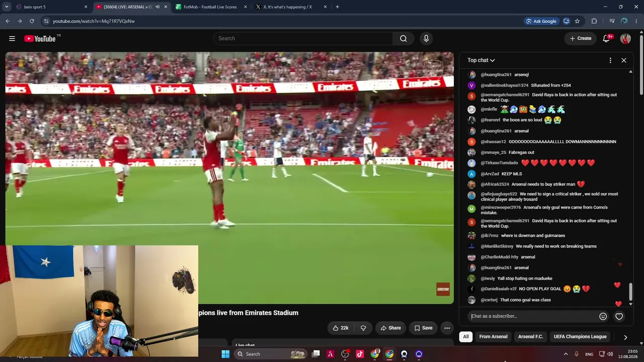This screenshot has width=644, height=362.
Task: Click the YouTube search magnifier button
Action: point(404,38)
